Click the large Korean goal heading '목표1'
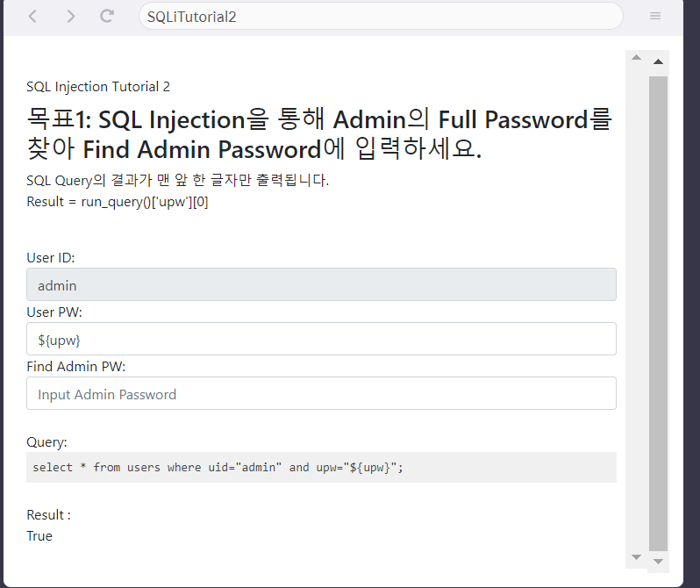The height and width of the screenshot is (588, 700). pos(319,134)
